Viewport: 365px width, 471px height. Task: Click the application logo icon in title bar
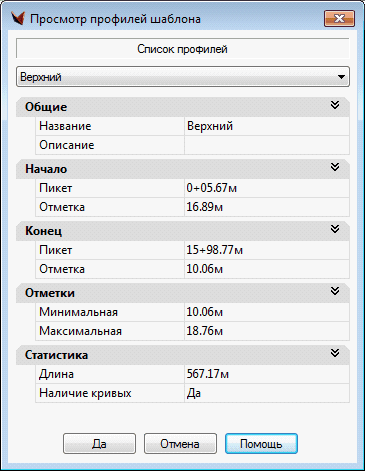pyautogui.click(x=18, y=19)
